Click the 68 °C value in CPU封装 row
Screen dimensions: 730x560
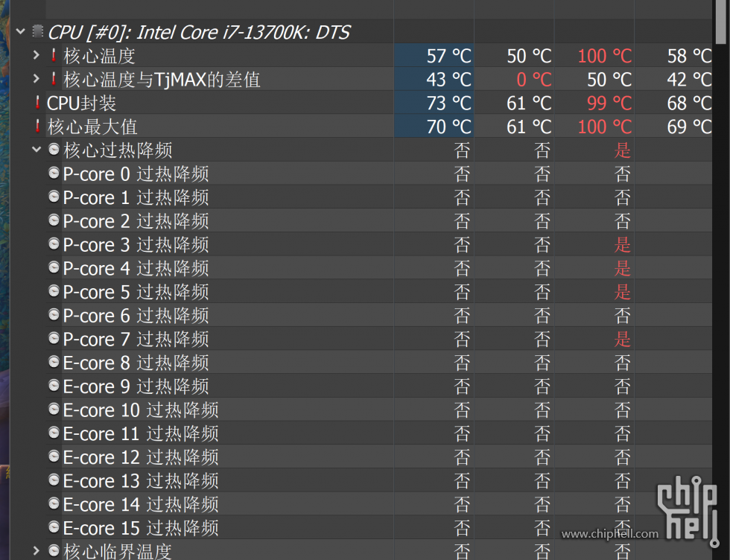pyautogui.click(x=690, y=104)
